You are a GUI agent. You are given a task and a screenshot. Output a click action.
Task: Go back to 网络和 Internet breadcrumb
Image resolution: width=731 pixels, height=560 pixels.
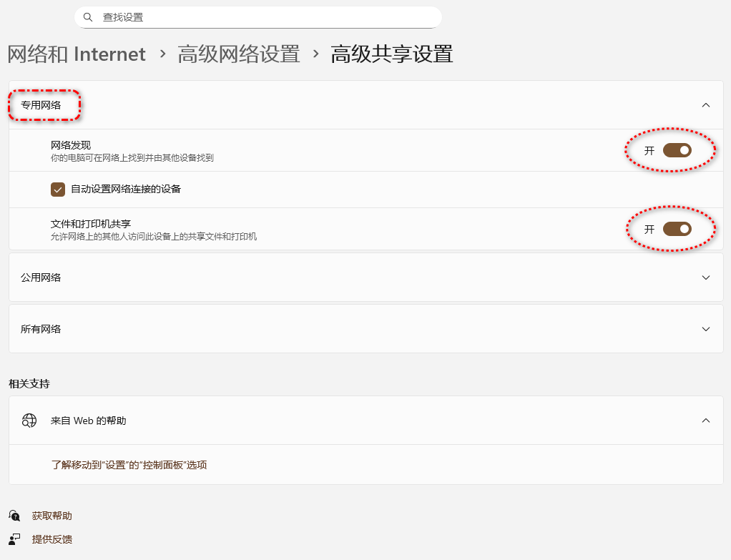77,54
